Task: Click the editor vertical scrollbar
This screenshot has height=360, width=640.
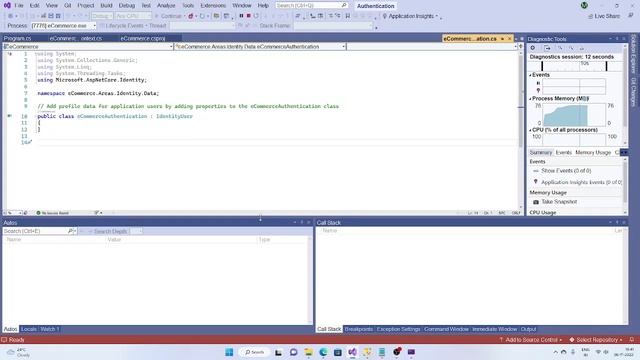Action: click(520, 131)
